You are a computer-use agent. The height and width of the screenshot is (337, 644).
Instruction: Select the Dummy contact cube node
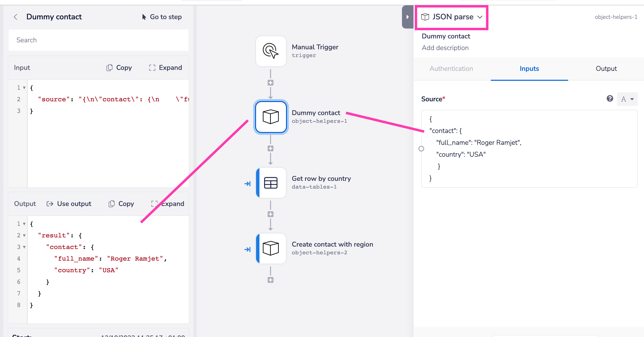tap(271, 117)
